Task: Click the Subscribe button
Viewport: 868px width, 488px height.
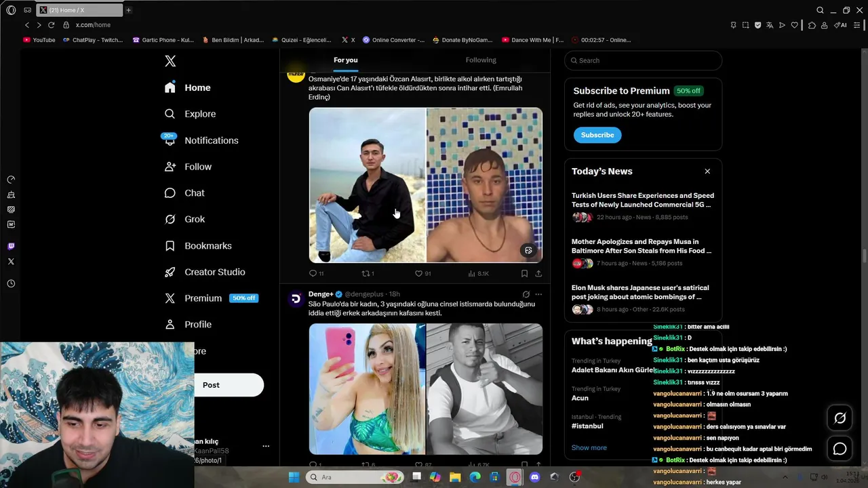Action: tap(597, 135)
